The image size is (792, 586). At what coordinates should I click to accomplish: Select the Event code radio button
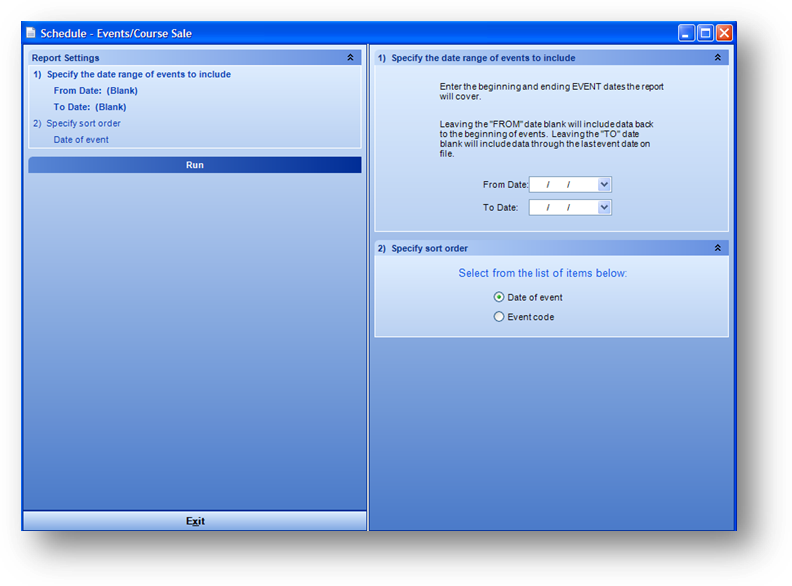coord(499,317)
